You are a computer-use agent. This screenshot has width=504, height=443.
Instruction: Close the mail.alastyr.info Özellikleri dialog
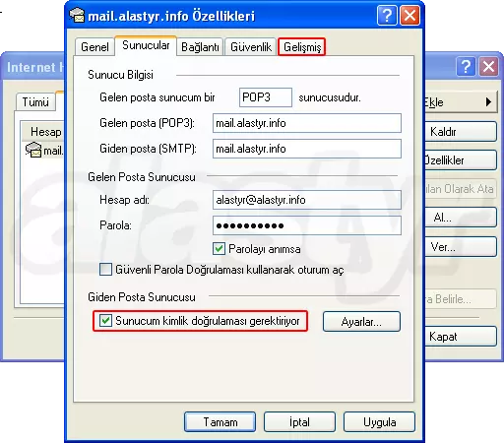click(409, 15)
